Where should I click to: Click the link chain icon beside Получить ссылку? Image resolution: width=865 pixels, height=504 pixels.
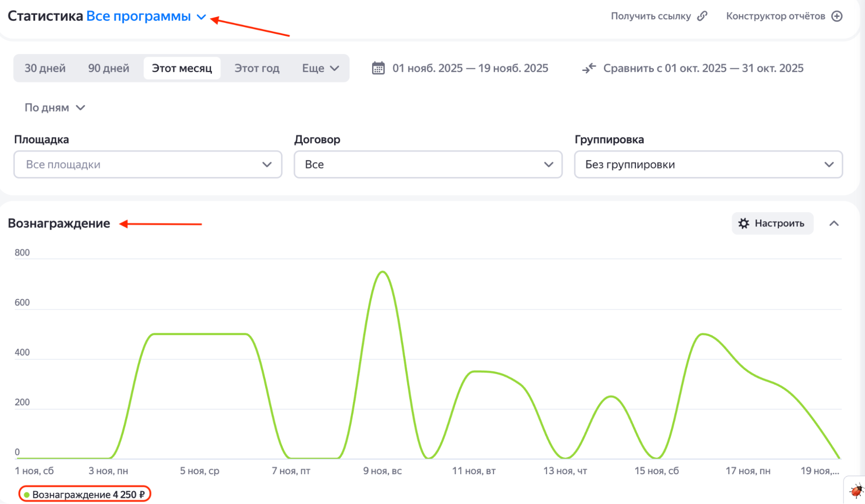702,16
